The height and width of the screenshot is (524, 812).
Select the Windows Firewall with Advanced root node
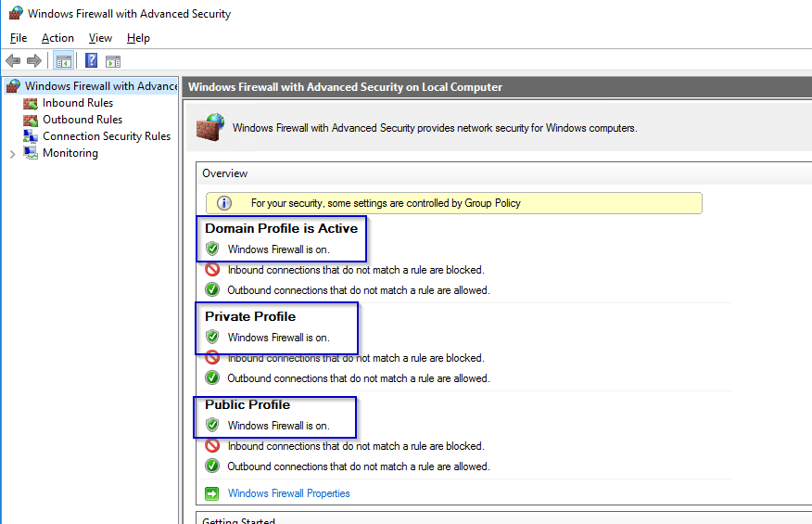(x=101, y=86)
